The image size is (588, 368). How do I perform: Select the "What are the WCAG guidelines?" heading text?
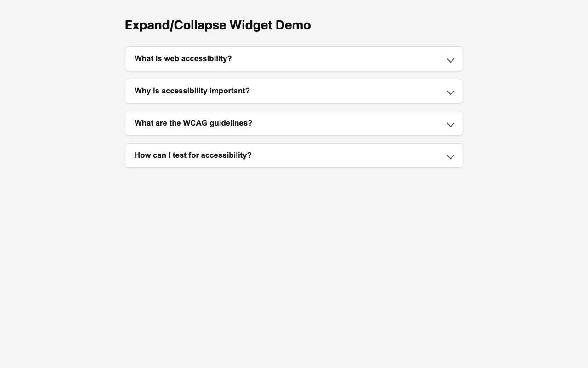193,123
